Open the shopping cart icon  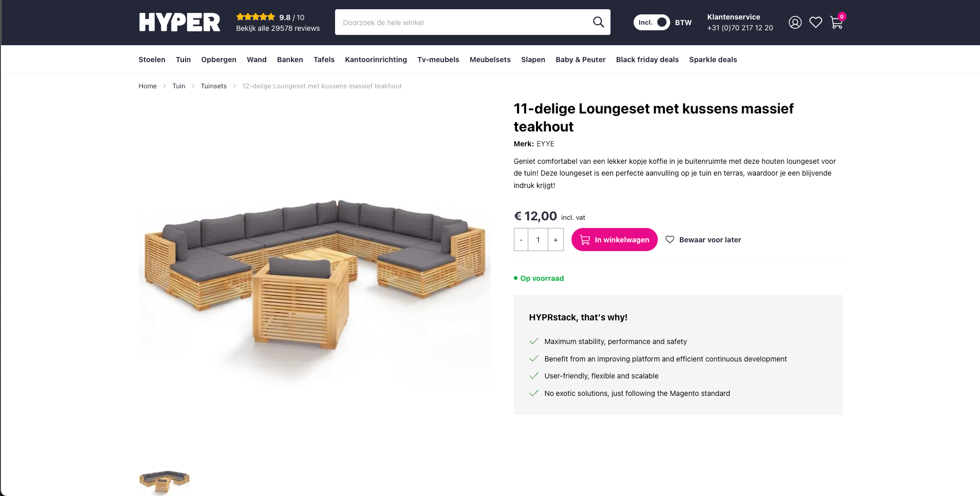click(x=836, y=23)
